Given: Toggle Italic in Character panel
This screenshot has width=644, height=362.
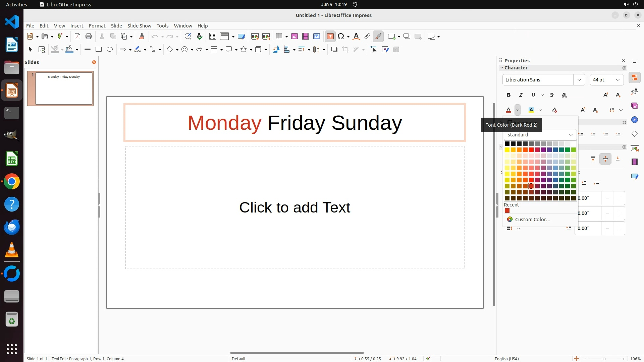Looking at the screenshot, I should click(x=521, y=95).
